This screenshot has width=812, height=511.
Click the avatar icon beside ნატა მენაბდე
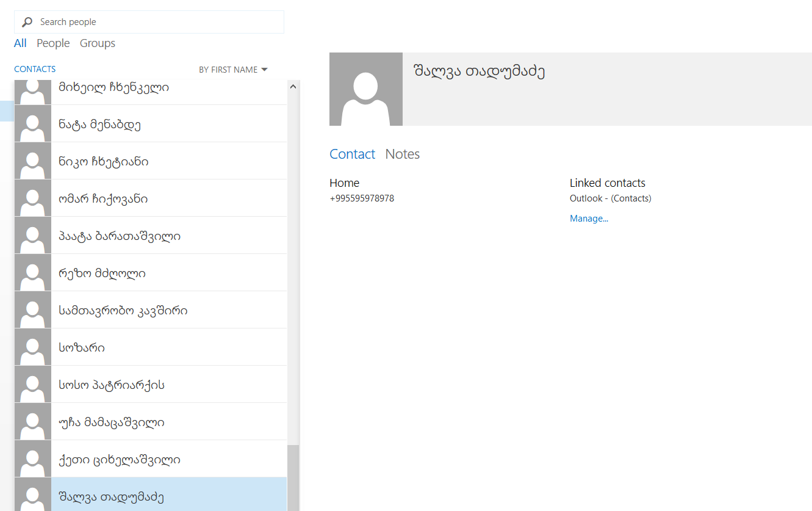32,124
